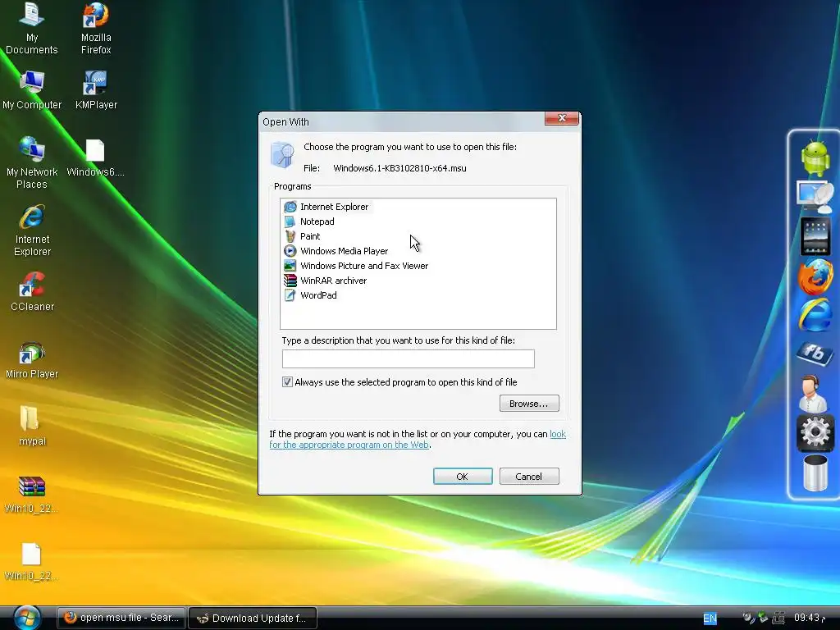840x630 pixels.
Task: Open the settings gear dock icon
Action: [815, 431]
